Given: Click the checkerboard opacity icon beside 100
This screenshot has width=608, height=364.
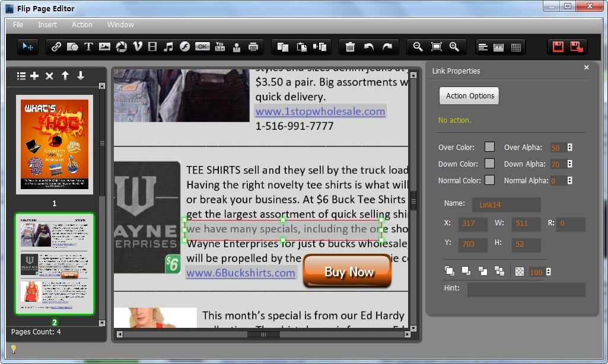Looking at the screenshot, I should [520, 272].
